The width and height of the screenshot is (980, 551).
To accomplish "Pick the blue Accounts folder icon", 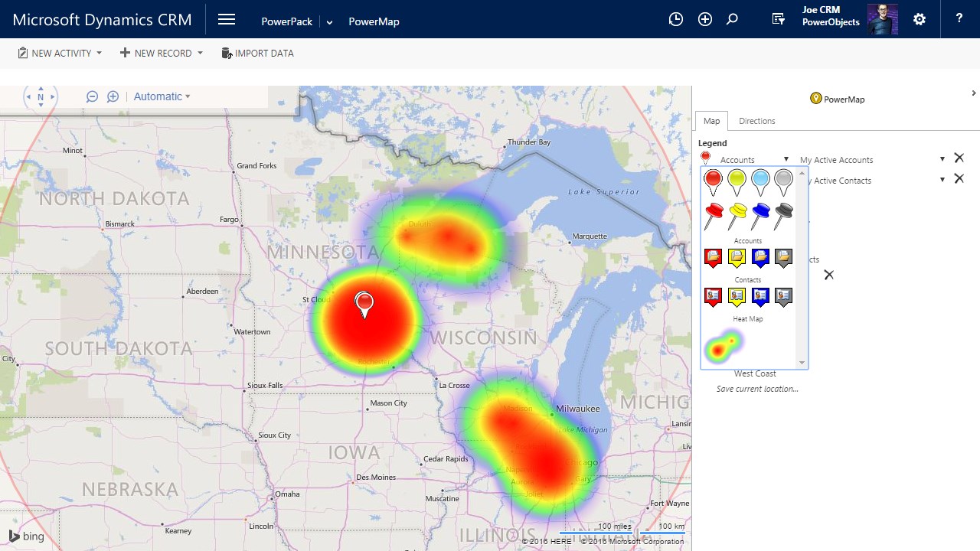I will [760, 259].
